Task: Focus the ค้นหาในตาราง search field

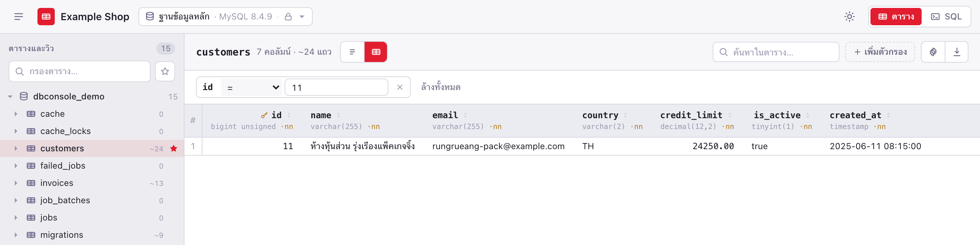Action: pyautogui.click(x=776, y=52)
